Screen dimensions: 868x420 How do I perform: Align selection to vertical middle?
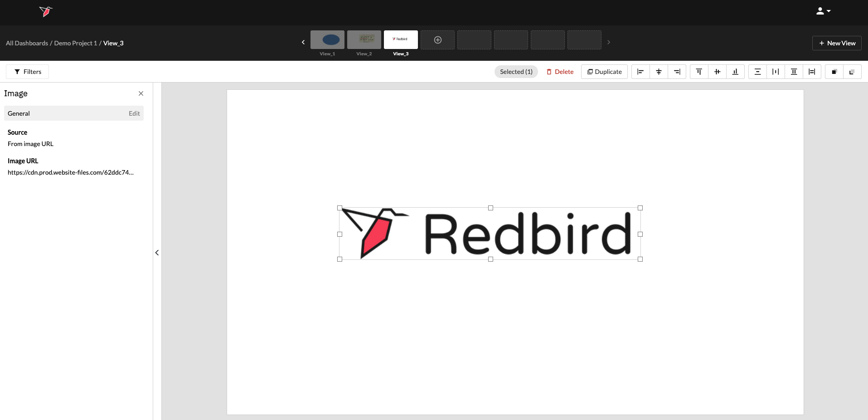(x=717, y=72)
